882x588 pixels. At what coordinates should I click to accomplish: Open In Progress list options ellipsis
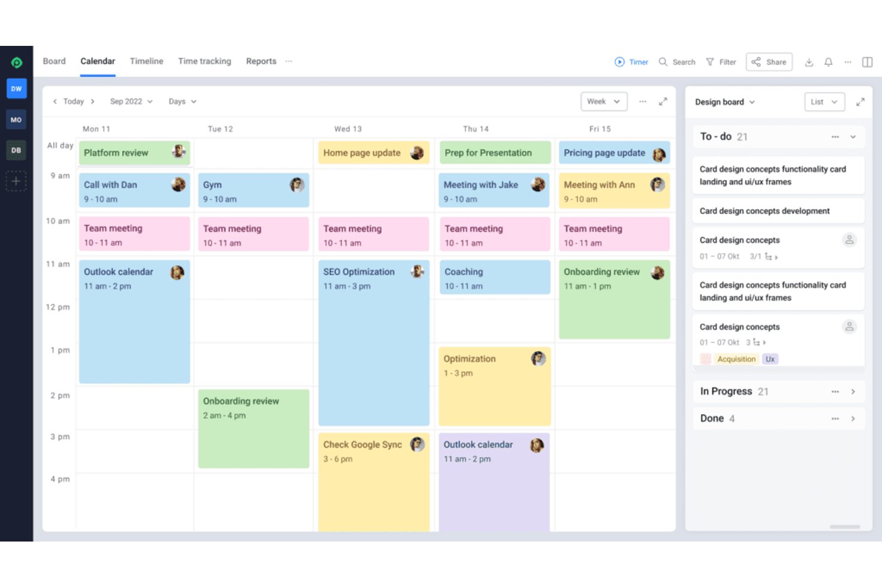coord(835,391)
